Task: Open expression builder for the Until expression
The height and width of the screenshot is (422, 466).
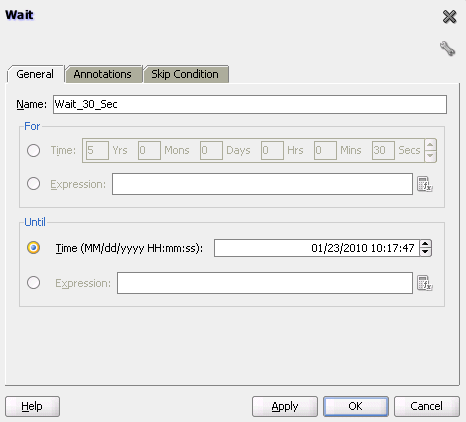Action: point(425,283)
